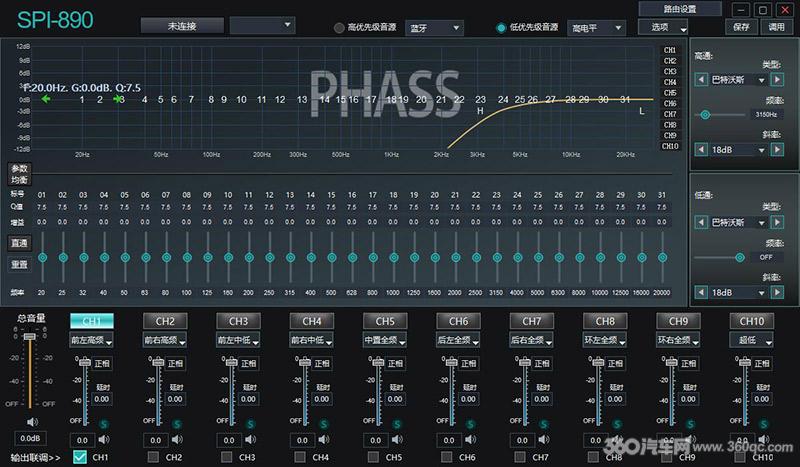
Task: Open CH10 超低 speaker type dropdown
Action: coord(752,340)
